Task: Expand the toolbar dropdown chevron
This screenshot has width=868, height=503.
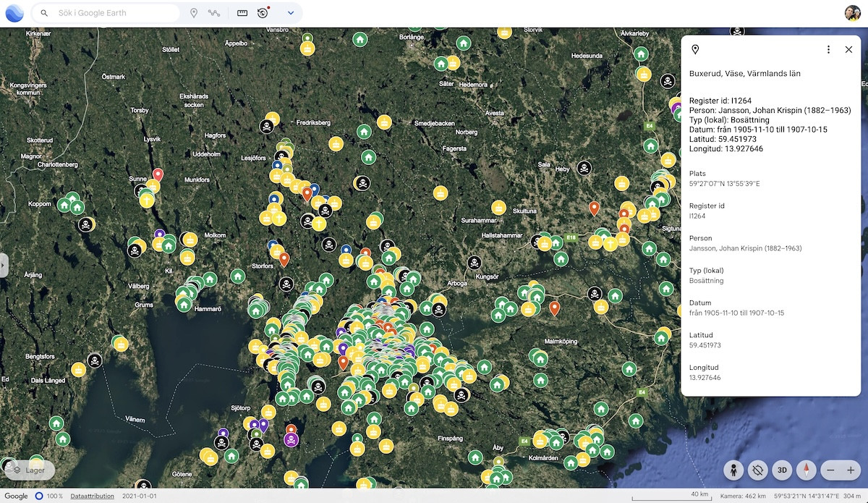Action: [291, 13]
